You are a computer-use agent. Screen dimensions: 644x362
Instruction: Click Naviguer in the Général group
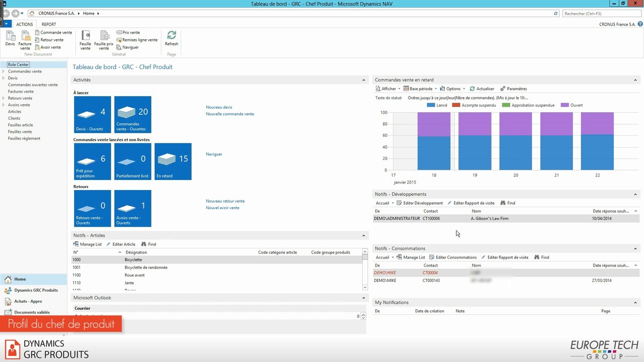[127, 47]
